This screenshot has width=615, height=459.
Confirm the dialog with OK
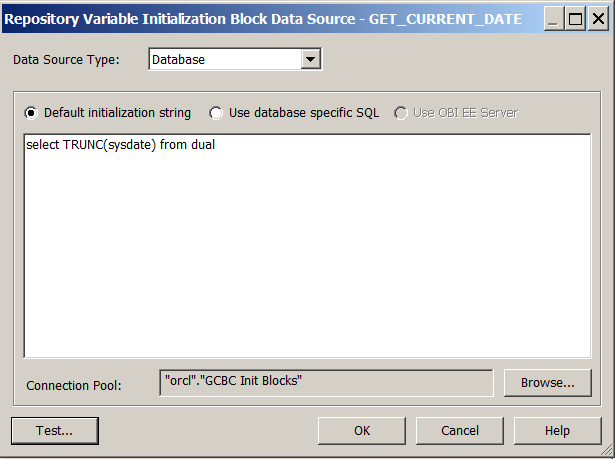(362, 431)
